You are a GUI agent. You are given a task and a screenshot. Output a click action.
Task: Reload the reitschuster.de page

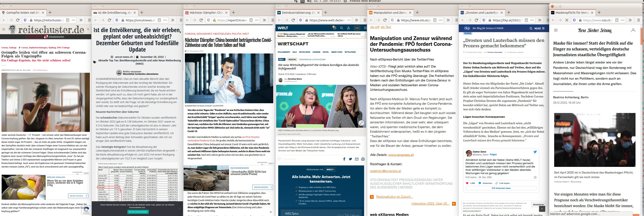pos(17,20)
